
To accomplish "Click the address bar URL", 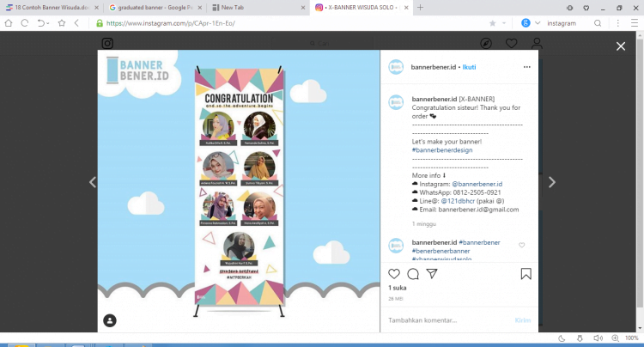I will click(171, 23).
